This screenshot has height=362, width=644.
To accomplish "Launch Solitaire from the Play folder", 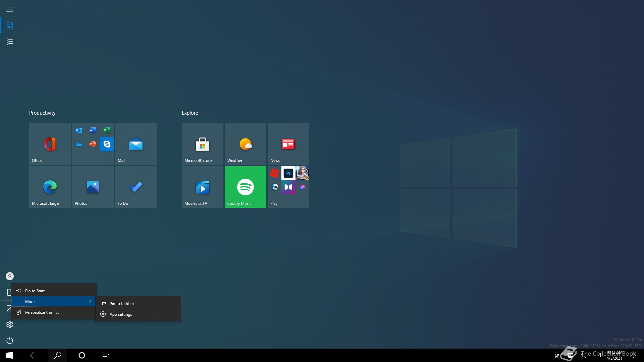I will click(x=274, y=187).
